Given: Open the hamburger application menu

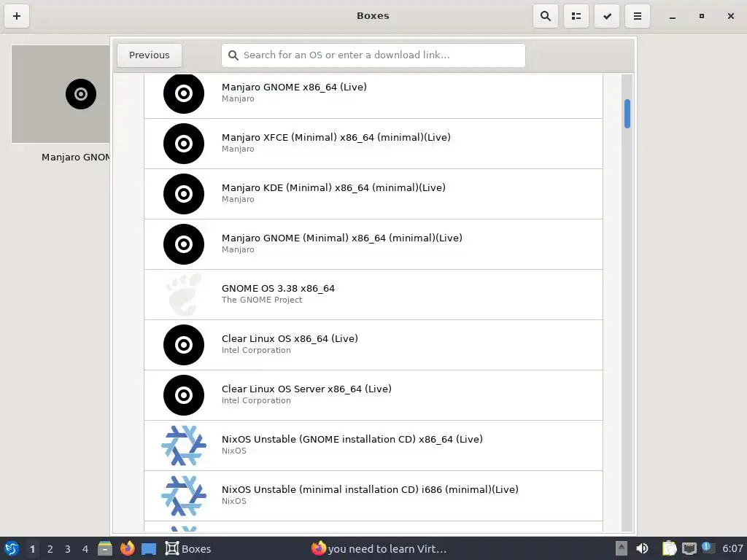Looking at the screenshot, I should tap(638, 16).
